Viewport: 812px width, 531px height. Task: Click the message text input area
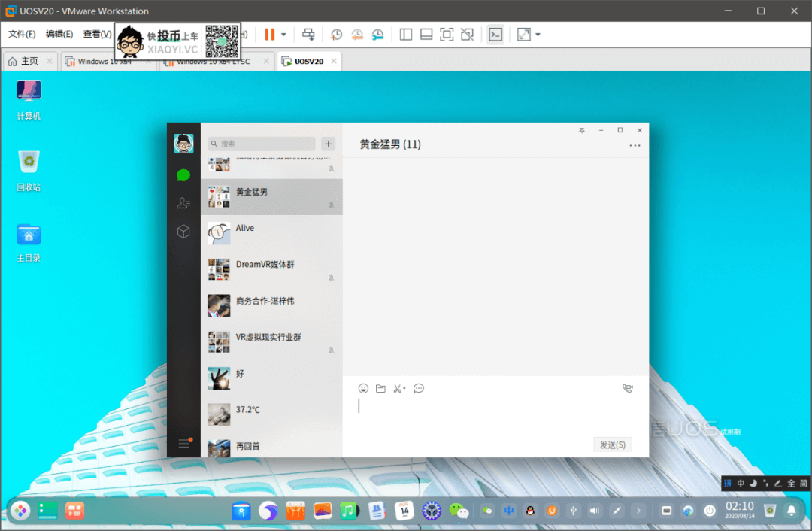(495, 417)
